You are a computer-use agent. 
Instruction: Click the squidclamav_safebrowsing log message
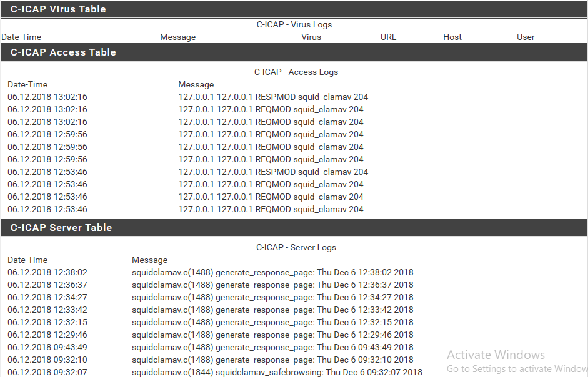pyautogui.click(x=277, y=372)
